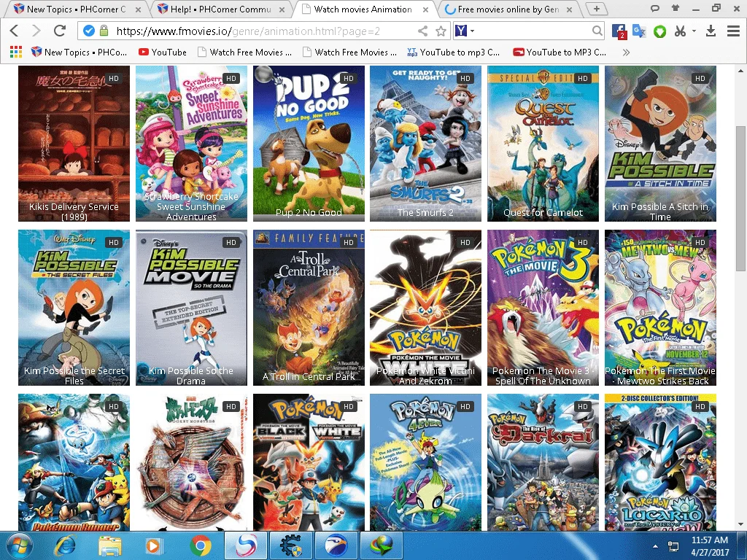747x560 pixels.
Task: Open Windows Explorer folder in taskbar
Action: tap(109, 545)
